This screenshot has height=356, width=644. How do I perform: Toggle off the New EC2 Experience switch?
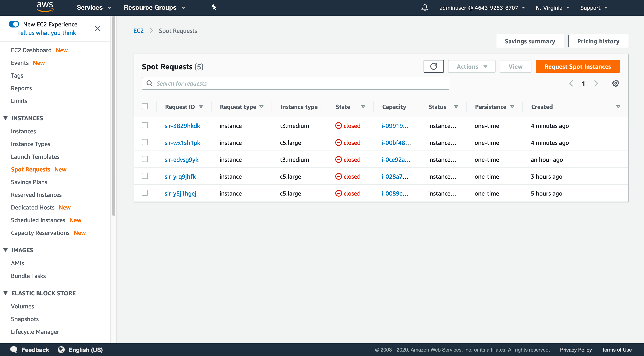pyautogui.click(x=14, y=24)
